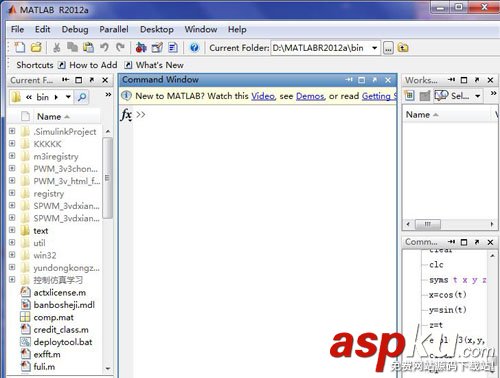Minimize the Command Window panel
Image resolution: width=500 pixels, height=378 pixels.
349,80
